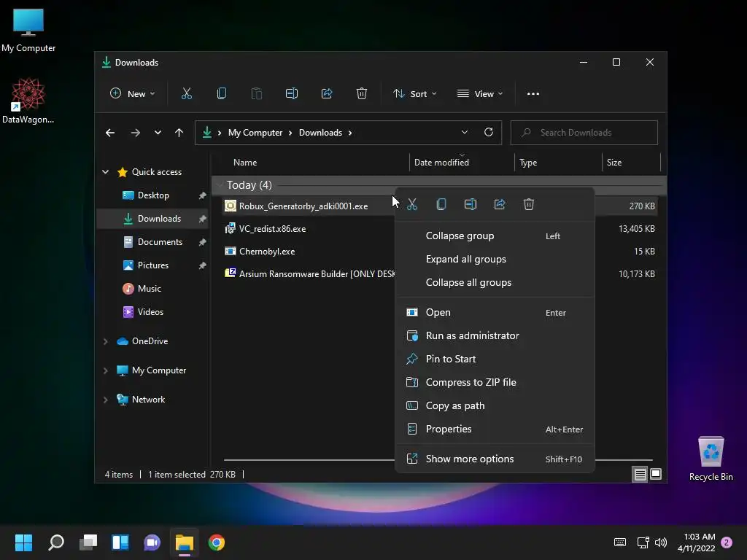Choose Copy as path
This screenshot has width=747, height=560.
[x=495, y=405]
